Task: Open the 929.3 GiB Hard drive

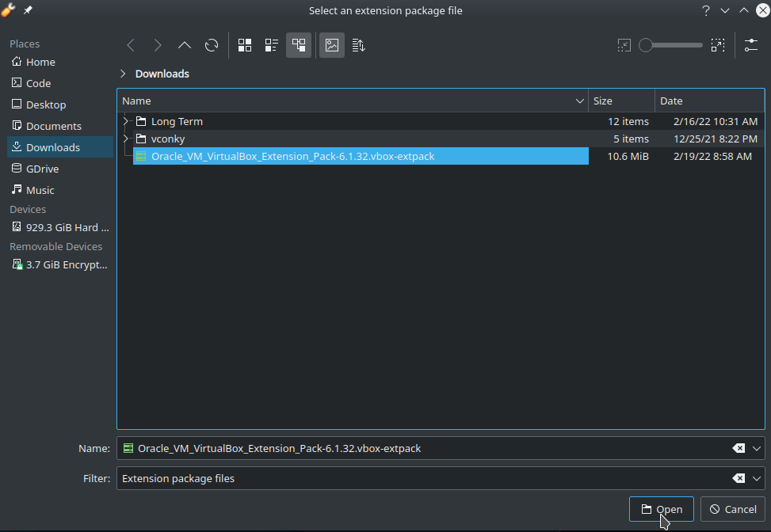Action: [60, 227]
